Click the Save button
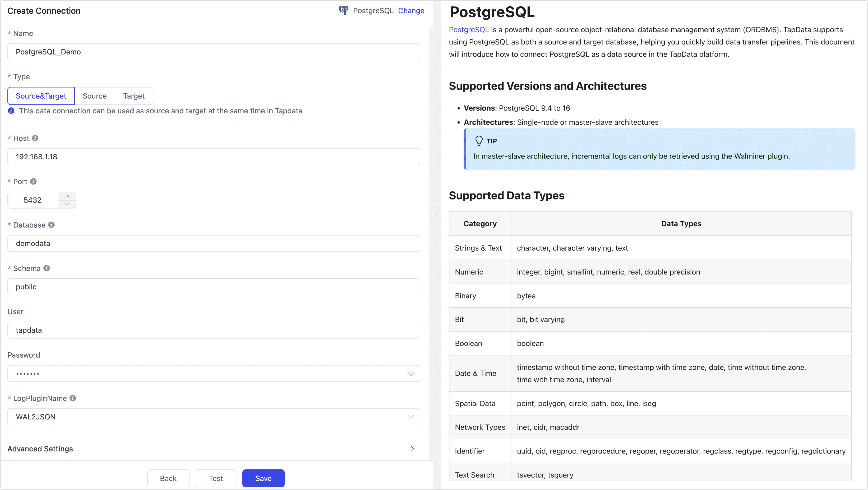The image size is (868, 490). [263, 478]
